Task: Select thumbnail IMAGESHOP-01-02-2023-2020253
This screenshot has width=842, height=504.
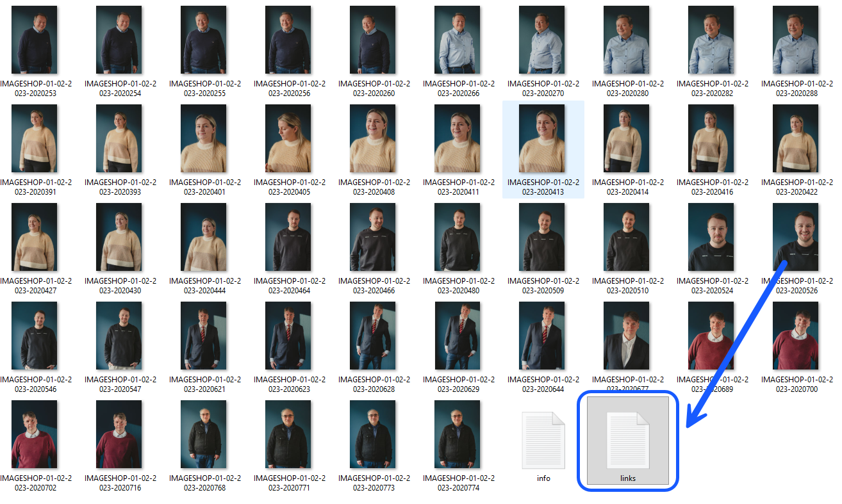Action: pos(35,40)
